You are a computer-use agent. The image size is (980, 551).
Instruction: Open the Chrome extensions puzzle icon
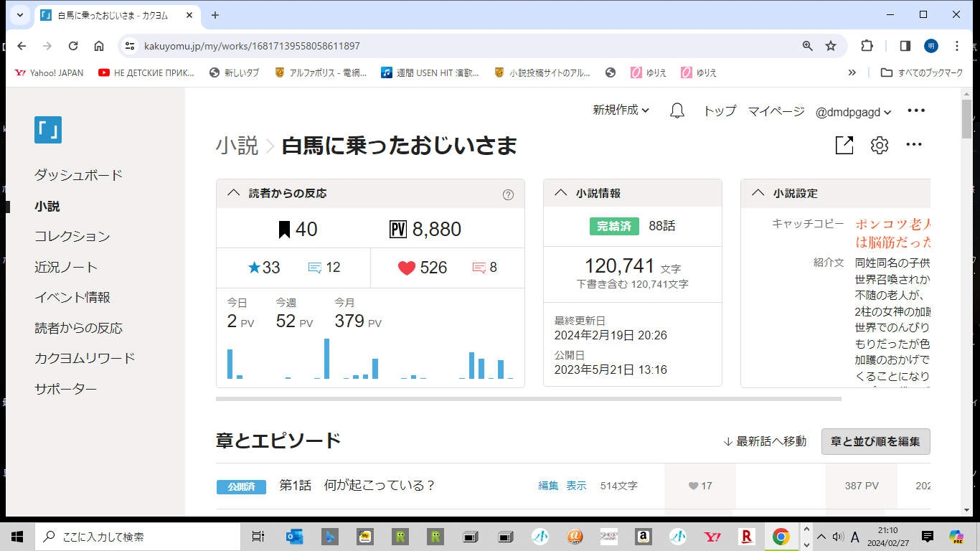coord(867,46)
